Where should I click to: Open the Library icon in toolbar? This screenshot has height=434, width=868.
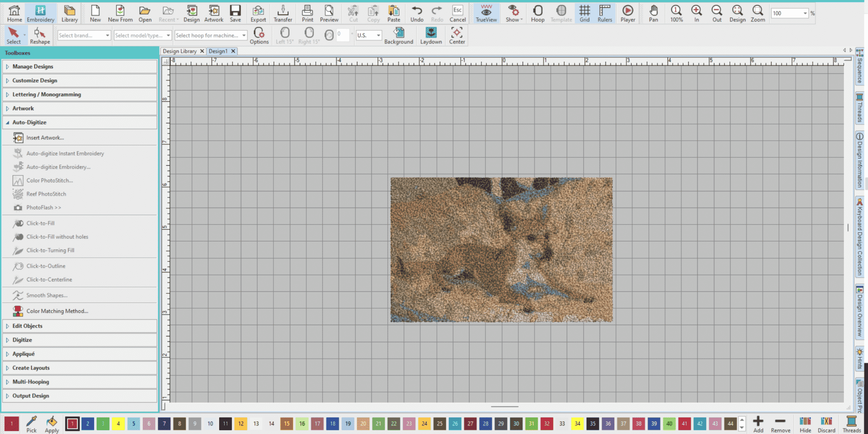(70, 13)
